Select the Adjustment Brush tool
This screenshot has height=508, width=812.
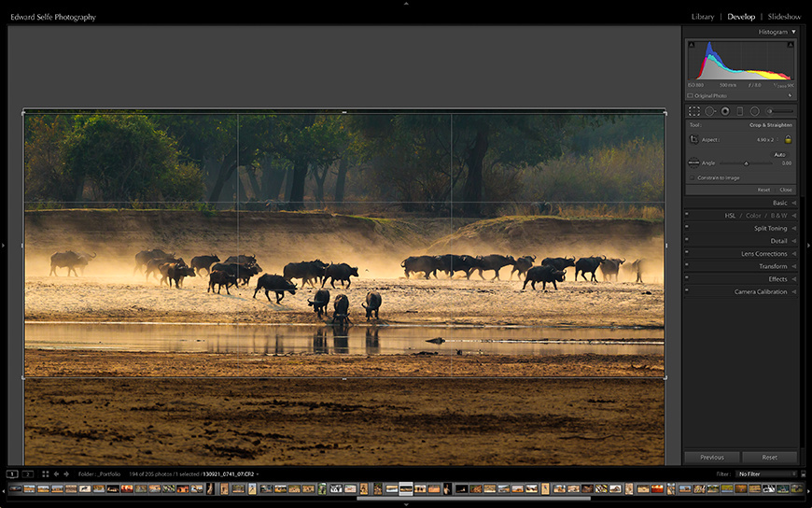[x=780, y=111]
